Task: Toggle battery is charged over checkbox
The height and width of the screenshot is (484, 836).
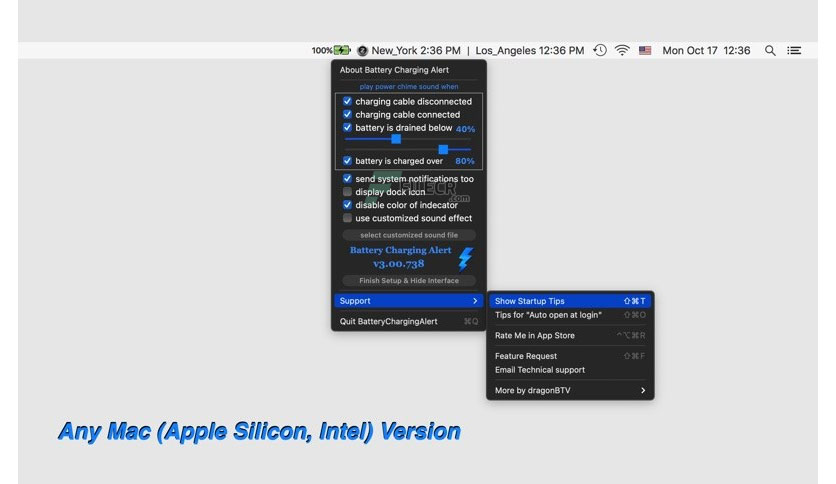Action: [x=347, y=160]
